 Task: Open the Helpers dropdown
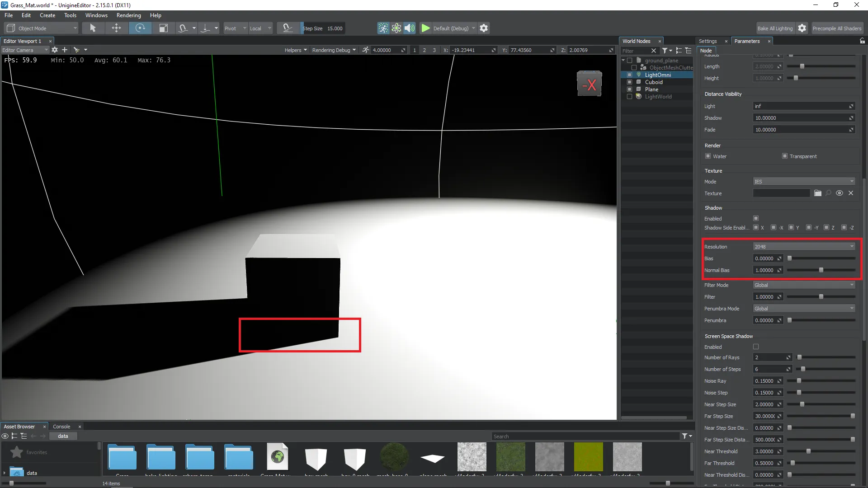[x=296, y=50]
